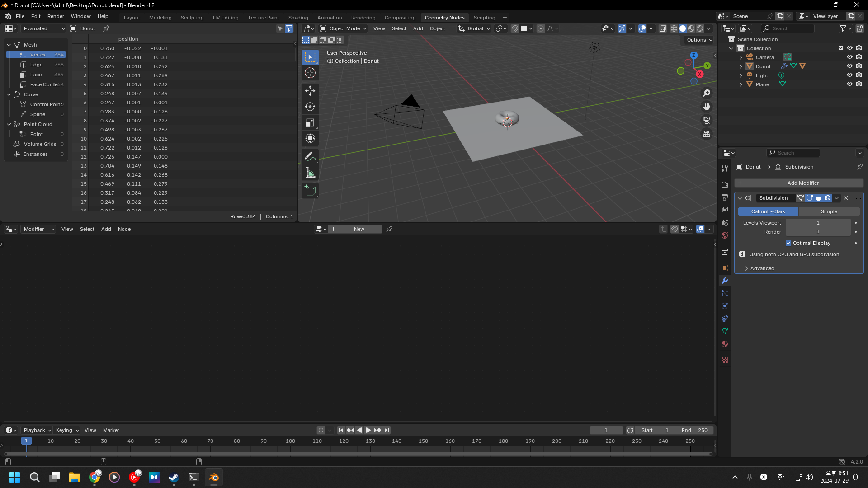Viewport: 868px width, 488px height.
Task: Open the Evaluated dropdown in spreadsheet
Action: pos(43,28)
